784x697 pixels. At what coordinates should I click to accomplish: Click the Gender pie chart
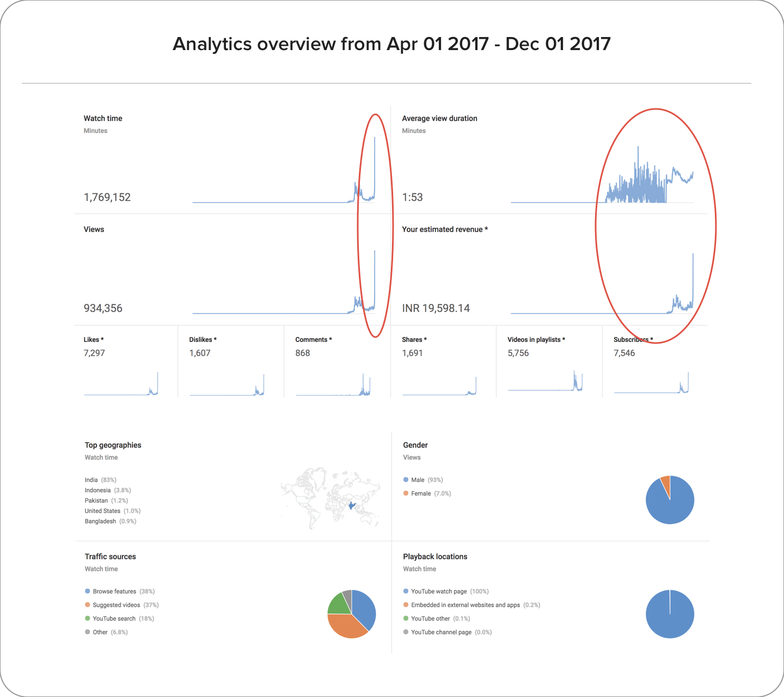coord(670,500)
